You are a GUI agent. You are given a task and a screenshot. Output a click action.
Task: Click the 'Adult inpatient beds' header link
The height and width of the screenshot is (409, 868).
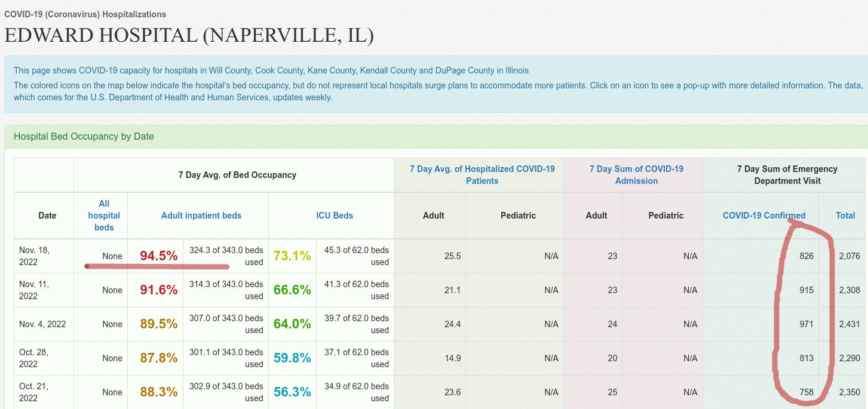click(201, 216)
